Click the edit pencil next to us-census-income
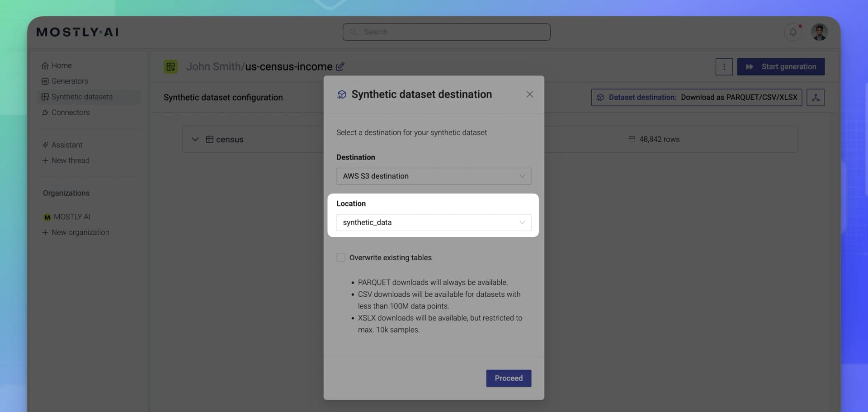The image size is (868, 412). tap(340, 66)
